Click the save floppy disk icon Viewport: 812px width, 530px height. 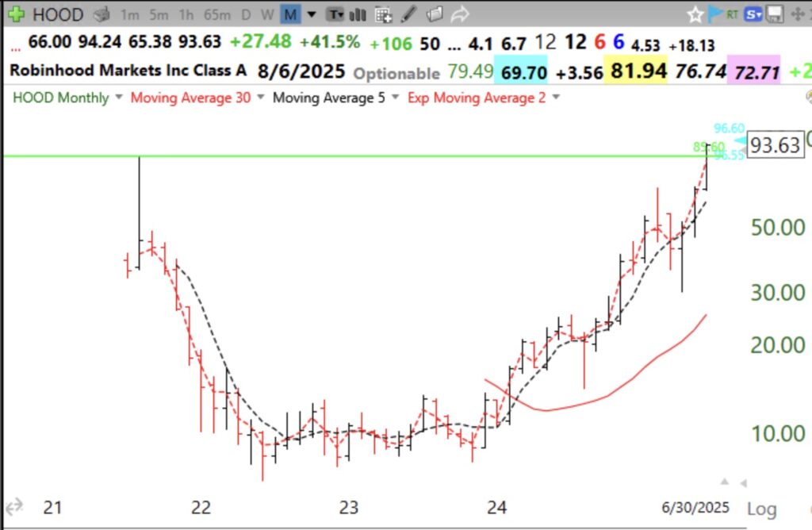pyautogui.click(x=775, y=14)
